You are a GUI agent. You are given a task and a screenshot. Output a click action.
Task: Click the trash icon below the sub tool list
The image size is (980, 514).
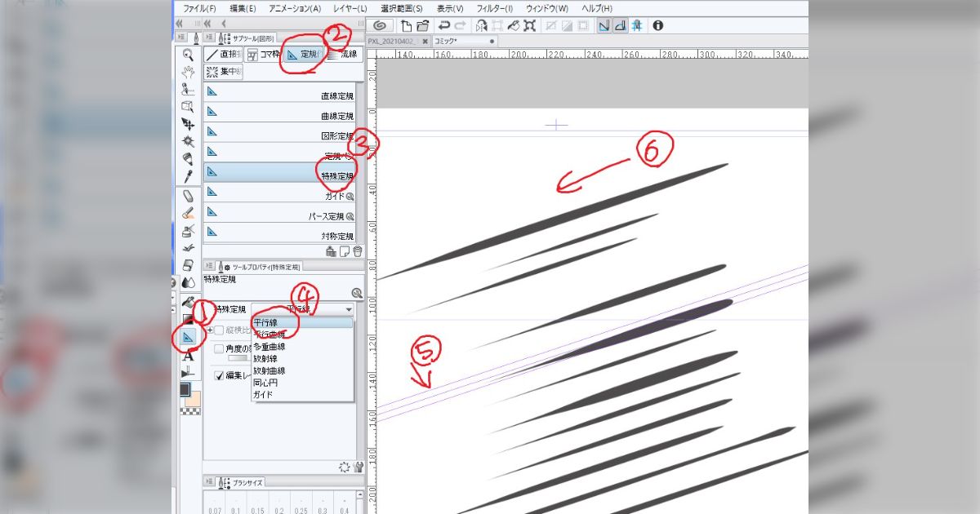pos(358,251)
